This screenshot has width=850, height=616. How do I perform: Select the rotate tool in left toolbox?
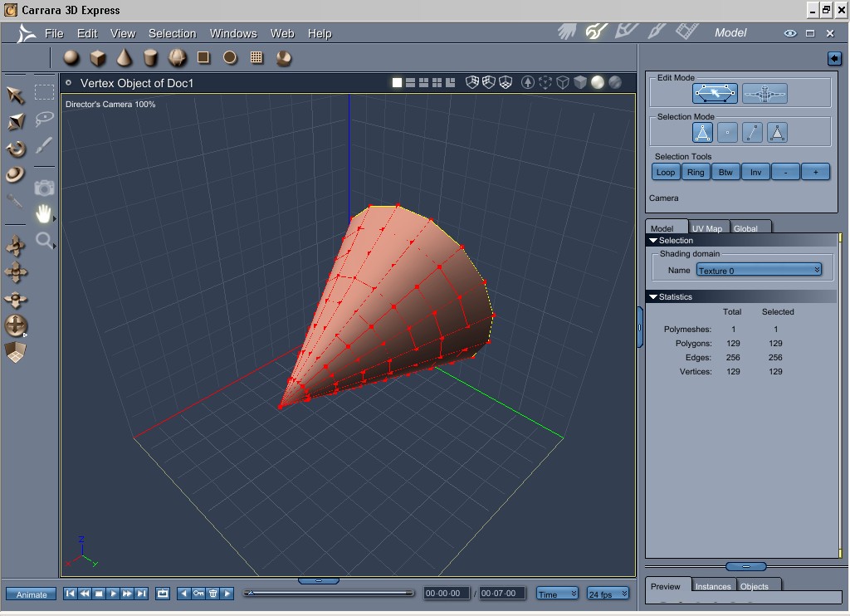pos(16,149)
